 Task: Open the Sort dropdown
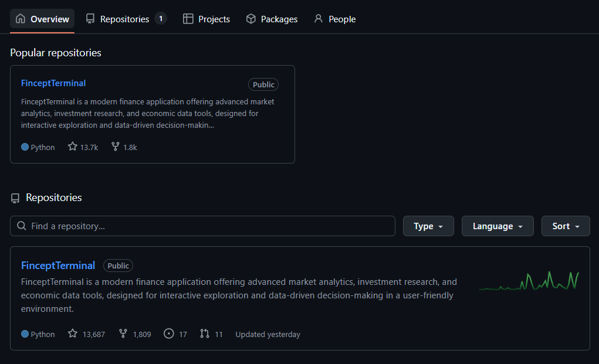pos(566,226)
